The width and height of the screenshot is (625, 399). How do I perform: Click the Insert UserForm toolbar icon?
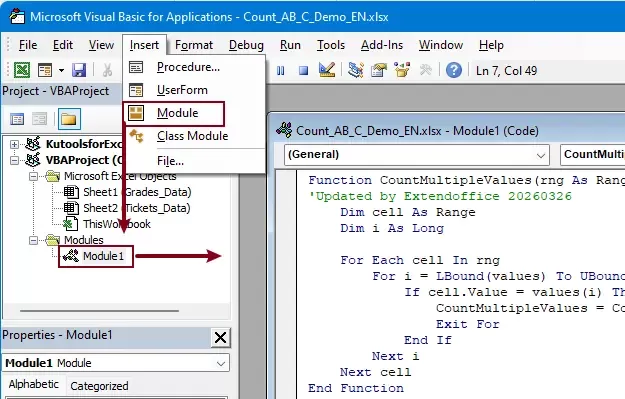45,71
